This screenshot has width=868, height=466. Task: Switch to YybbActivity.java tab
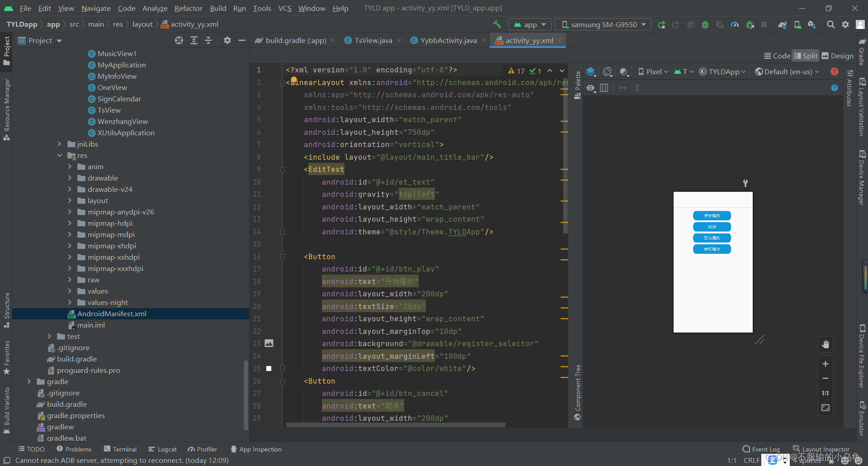(x=448, y=40)
